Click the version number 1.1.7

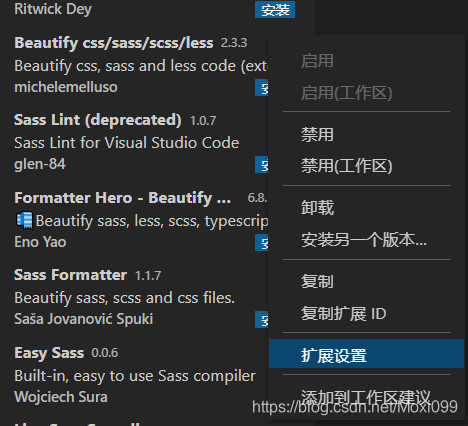point(148,276)
